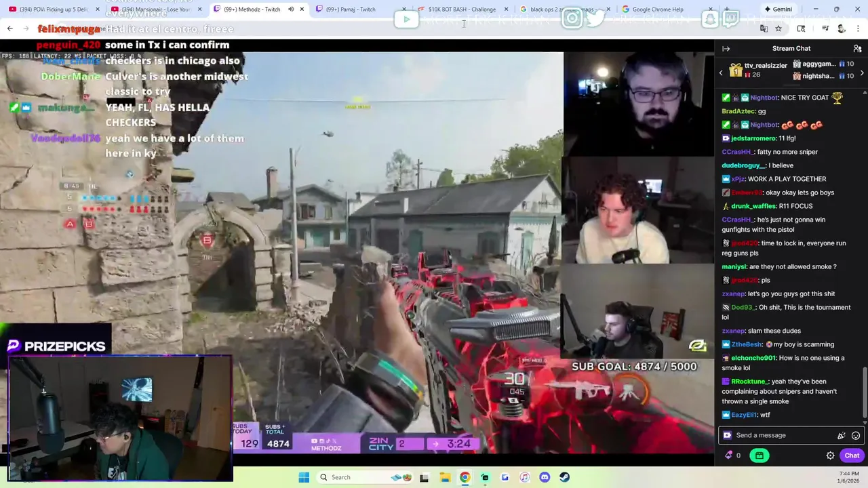Open Dod93_ username in chat
The height and width of the screenshot is (488, 868).
point(743,308)
